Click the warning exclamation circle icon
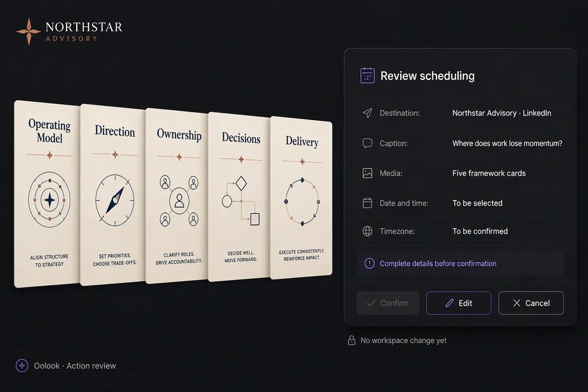 click(369, 263)
